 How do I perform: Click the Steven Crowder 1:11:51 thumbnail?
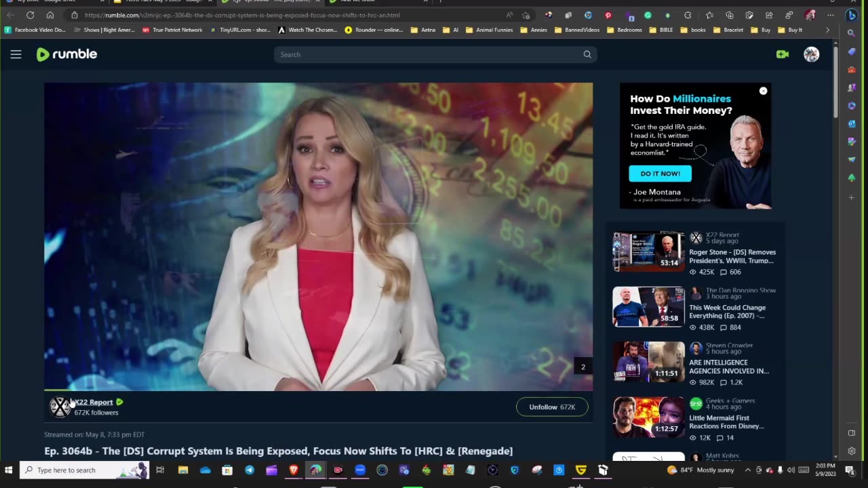pyautogui.click(x=649, y=362)
